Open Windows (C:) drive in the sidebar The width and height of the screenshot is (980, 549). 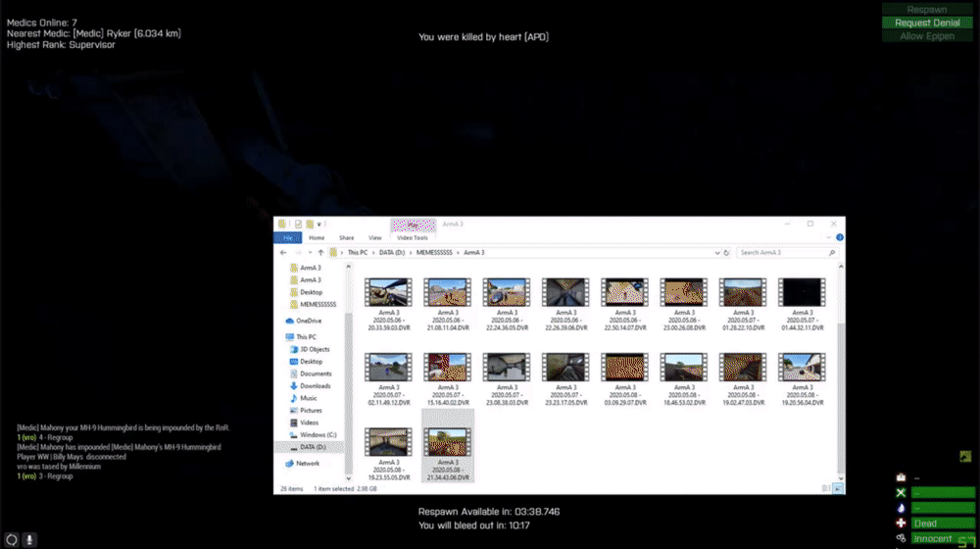pyautogui.click(x=313, y=434)
